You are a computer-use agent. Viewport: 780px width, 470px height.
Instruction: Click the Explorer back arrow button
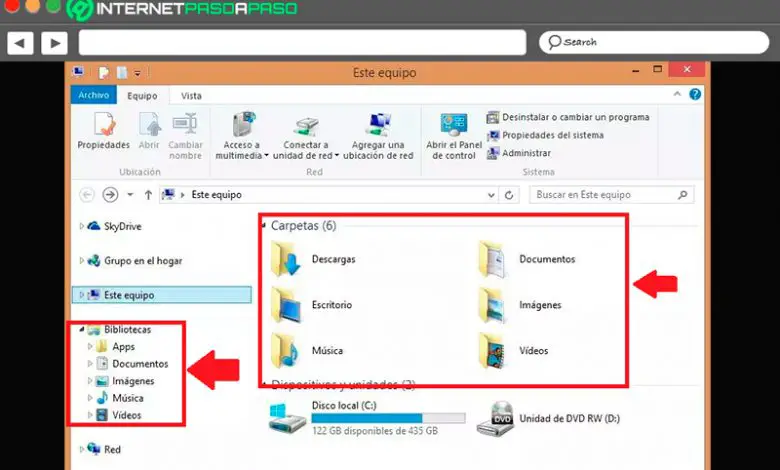tap(87, 194)
